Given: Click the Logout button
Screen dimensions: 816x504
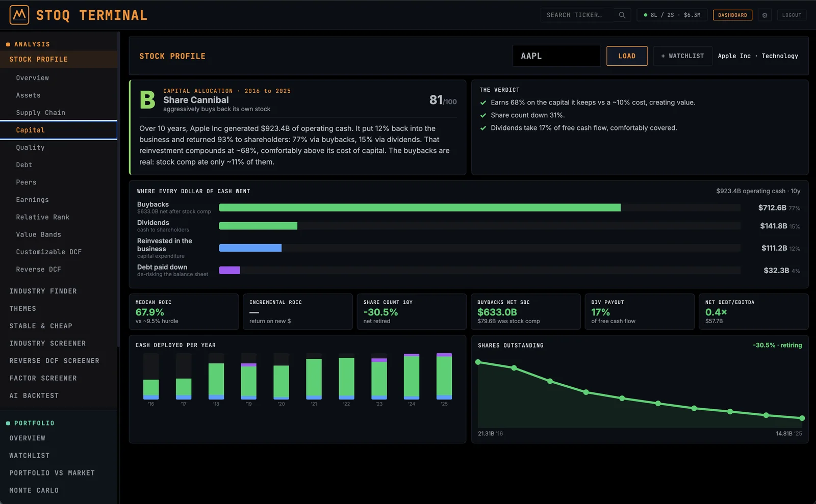Looking at the screenshot, I should coord(792,15).
